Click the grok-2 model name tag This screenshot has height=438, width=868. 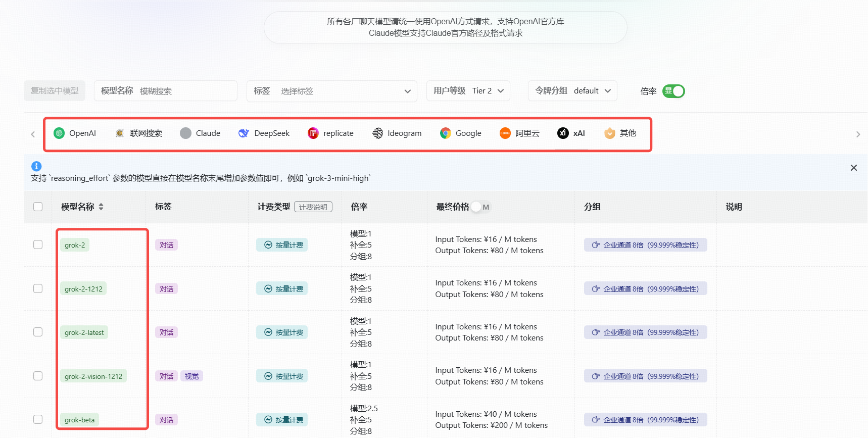coord(75,245)
